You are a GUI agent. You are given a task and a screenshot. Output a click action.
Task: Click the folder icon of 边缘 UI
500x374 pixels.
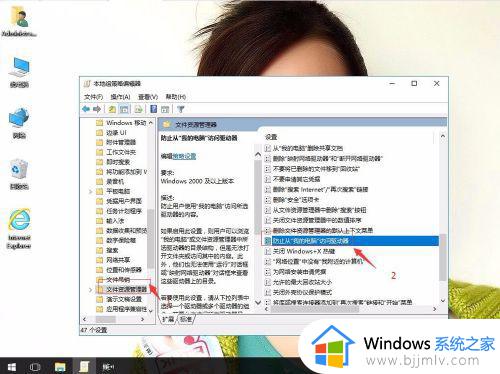(99, 133)
